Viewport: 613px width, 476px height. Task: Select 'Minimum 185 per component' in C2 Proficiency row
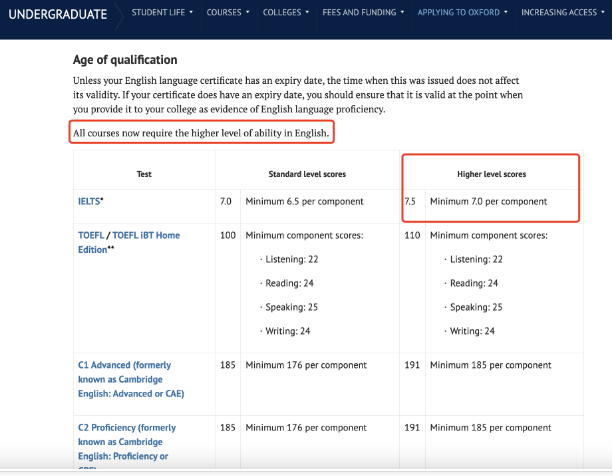click(490, 428)
